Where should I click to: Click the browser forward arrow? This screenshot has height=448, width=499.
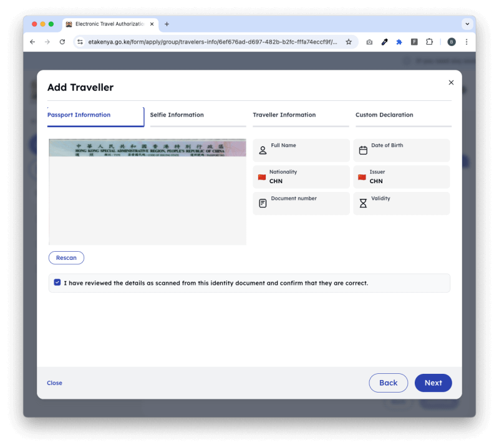pos(47,42)
